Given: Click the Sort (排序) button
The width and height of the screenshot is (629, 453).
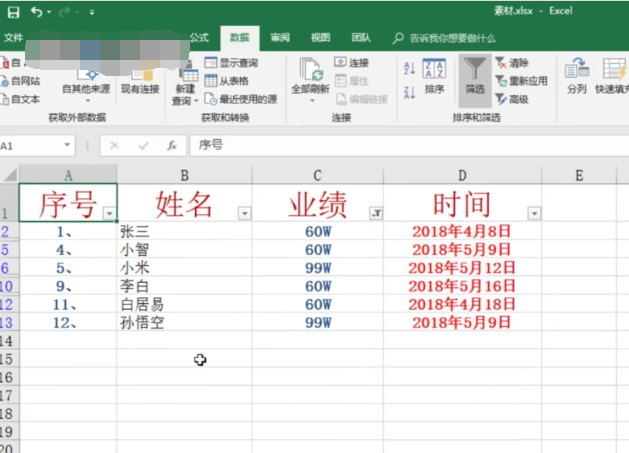Looking at the screenshot, I should pos(434,76).
